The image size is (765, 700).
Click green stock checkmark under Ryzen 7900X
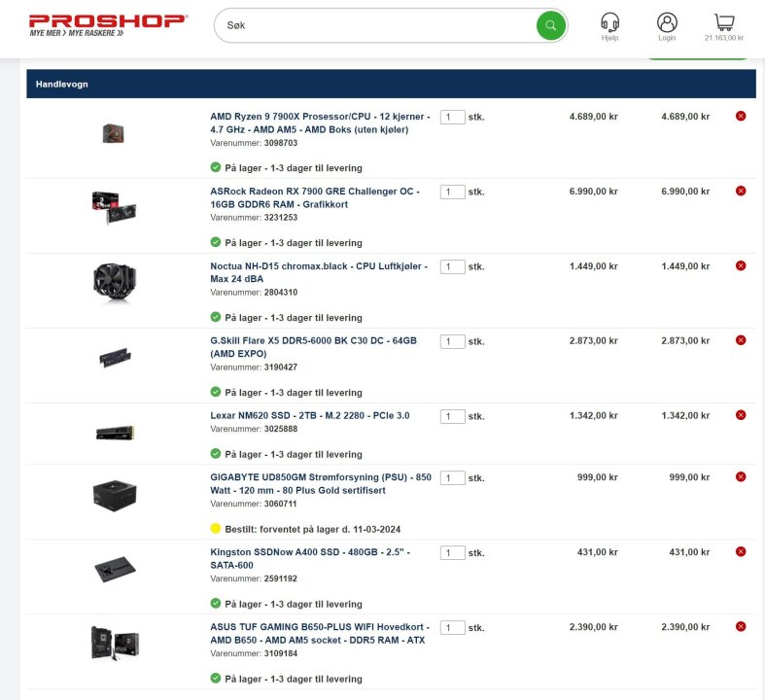(216, 167)
